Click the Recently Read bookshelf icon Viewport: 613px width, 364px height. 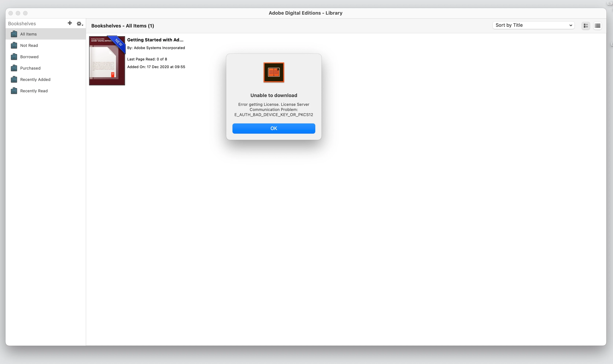click(x=14, y=91)
